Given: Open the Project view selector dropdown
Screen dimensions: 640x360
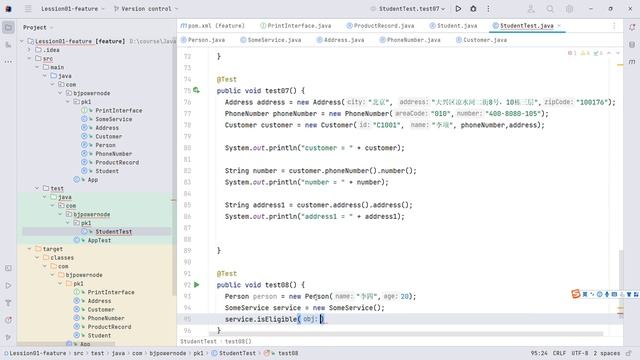Looking at the screenshot, I should 38,27.
